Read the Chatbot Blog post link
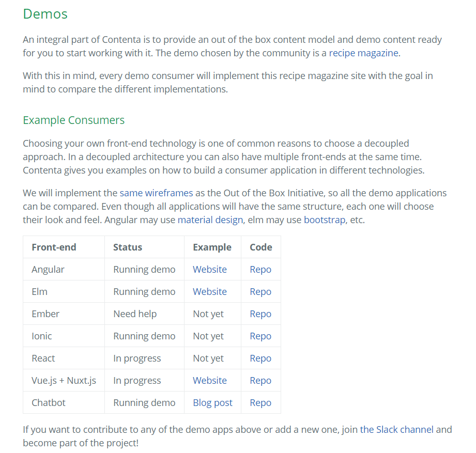476x453 pixels. click(x=212, y=402)
